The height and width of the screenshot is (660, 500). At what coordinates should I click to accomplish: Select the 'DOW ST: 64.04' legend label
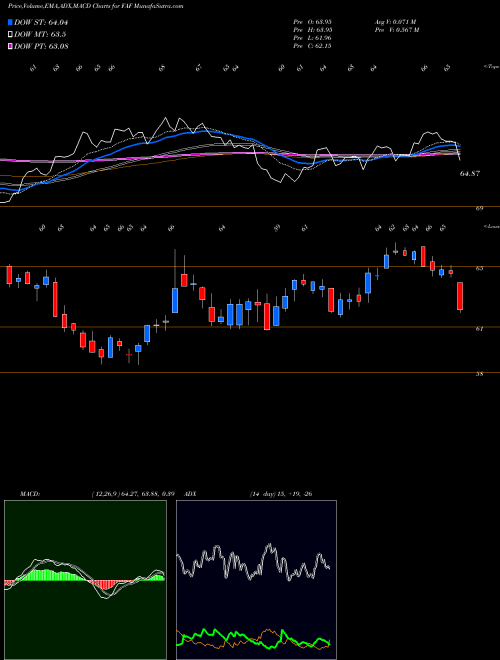pos(41,22)
